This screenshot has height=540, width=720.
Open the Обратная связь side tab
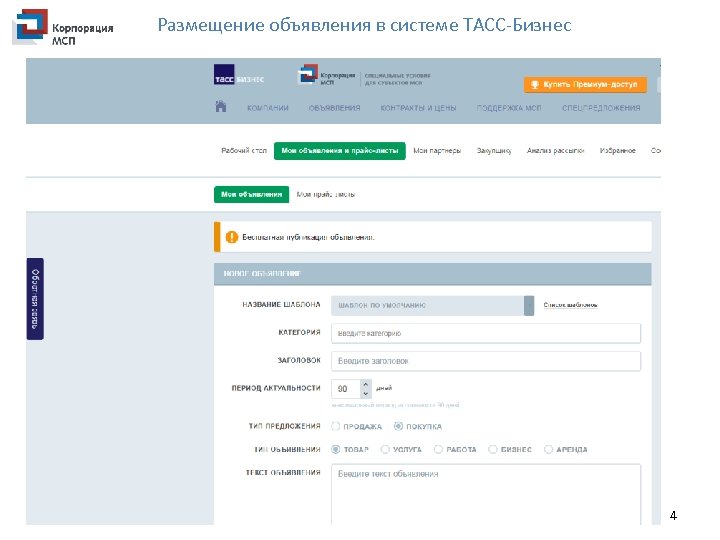[x=35, y=299]
